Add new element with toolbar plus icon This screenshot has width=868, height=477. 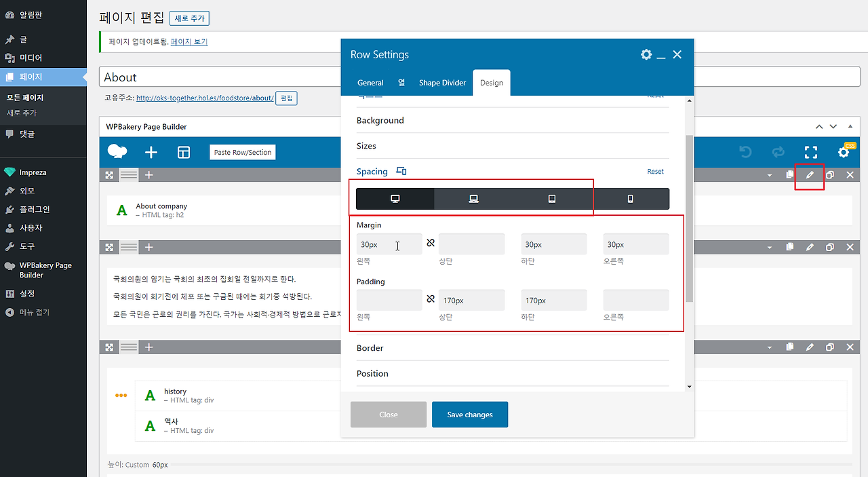click(151, 153)
